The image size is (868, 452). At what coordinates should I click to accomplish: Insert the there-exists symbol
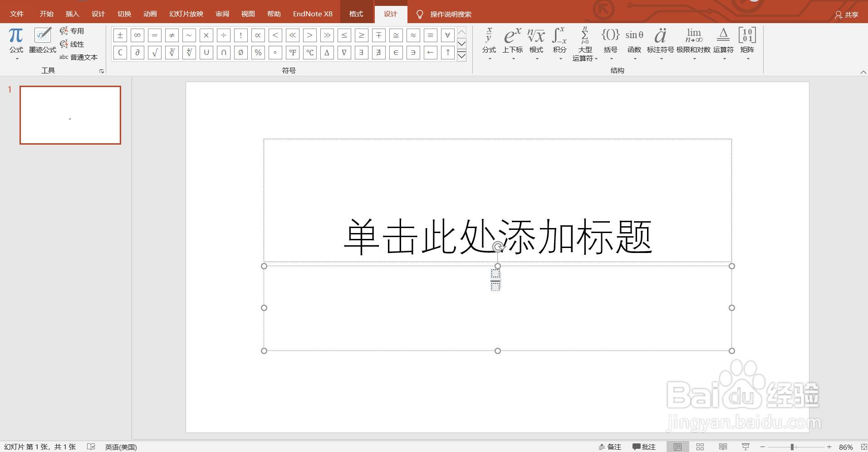tap(362, 53)
